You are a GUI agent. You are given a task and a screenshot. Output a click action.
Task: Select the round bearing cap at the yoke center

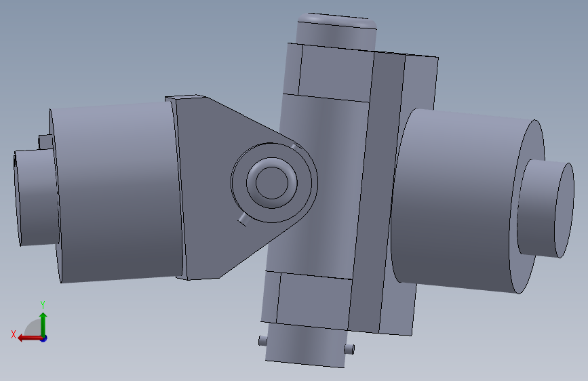(272, 182)
